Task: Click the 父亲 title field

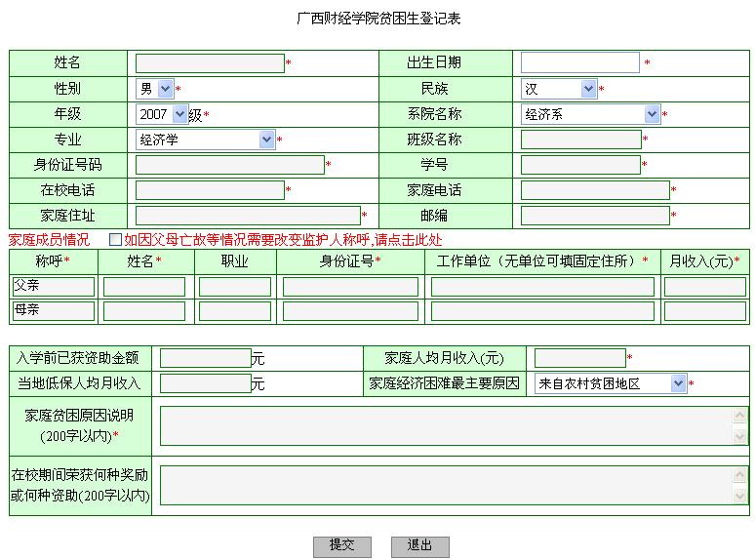Action: (54, 287)
